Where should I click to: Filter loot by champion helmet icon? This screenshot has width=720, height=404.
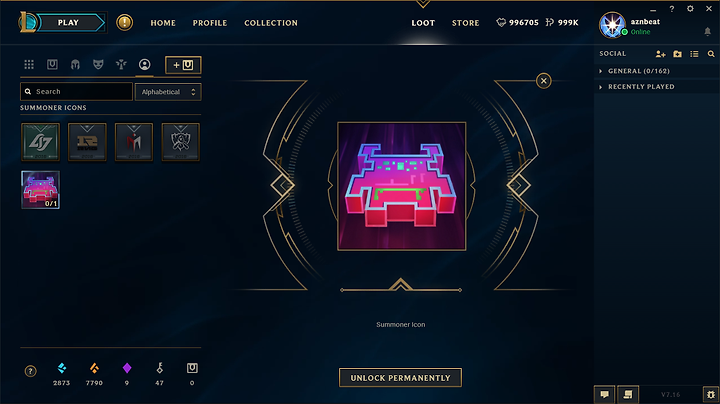point(75,64)
